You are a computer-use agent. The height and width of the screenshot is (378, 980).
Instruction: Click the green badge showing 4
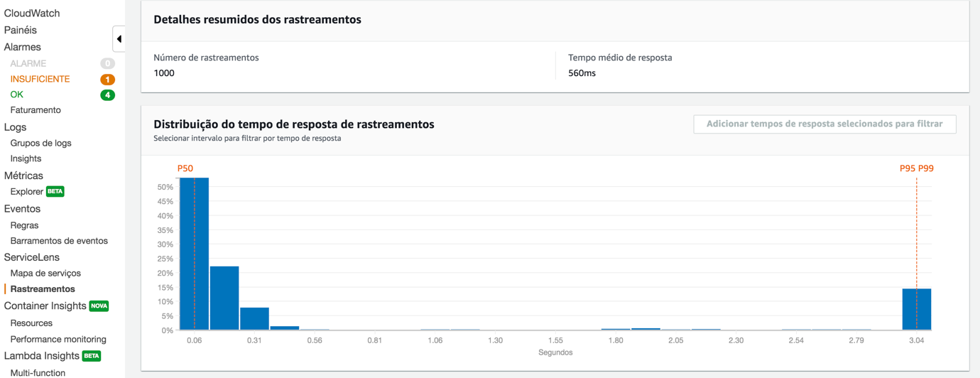click(x=107, y=95)
